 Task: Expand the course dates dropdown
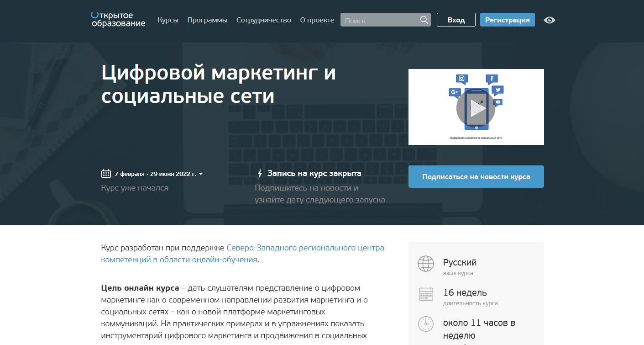coord(201,174)
